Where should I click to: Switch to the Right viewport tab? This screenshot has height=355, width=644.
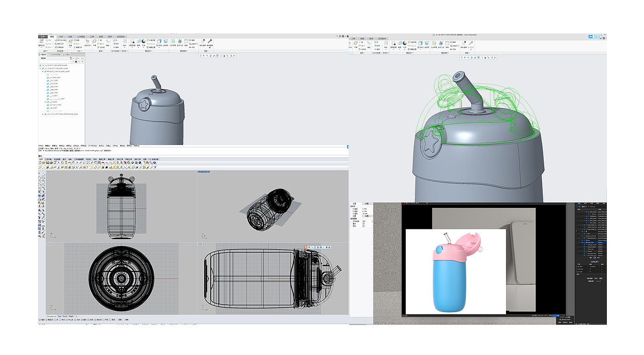(71, 316)
